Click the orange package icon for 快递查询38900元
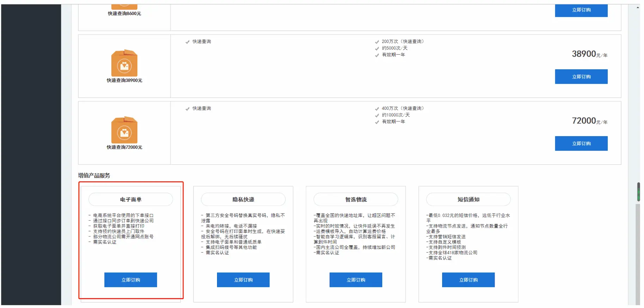 pyautogui.click(x=124, y=63)
